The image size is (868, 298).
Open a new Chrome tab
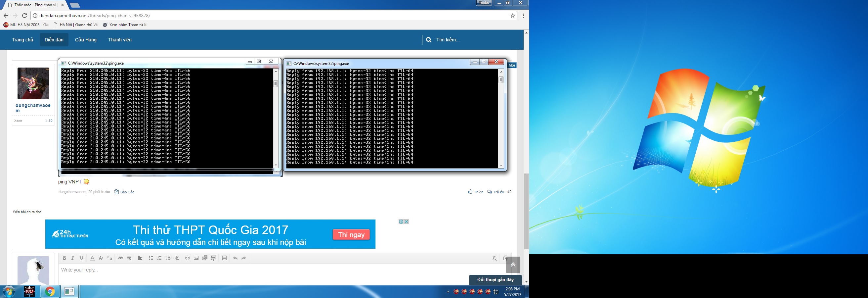tap(74, 5)
